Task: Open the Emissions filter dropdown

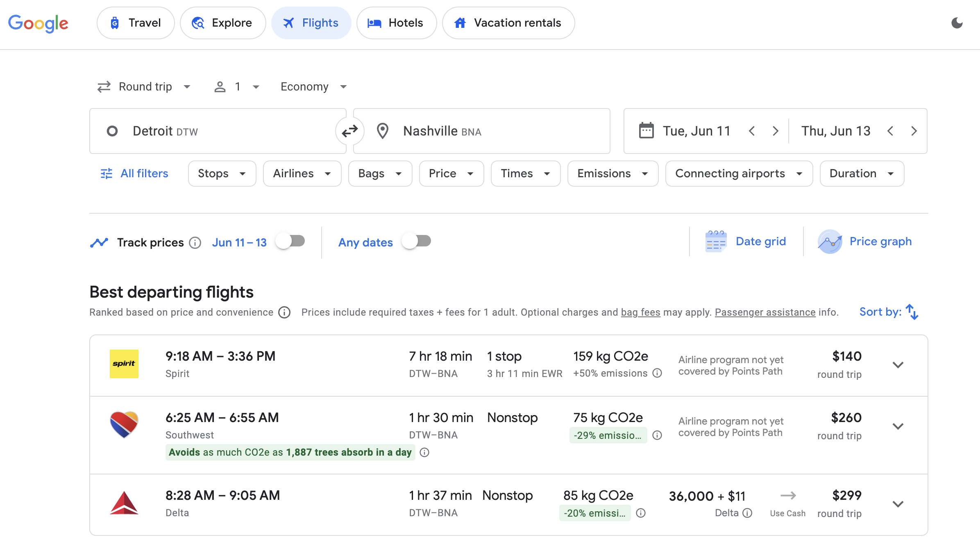Action: [613, 174]
